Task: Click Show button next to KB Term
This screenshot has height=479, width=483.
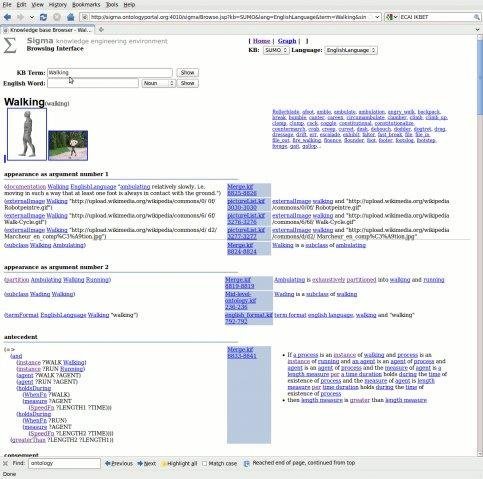Action: 188,73
